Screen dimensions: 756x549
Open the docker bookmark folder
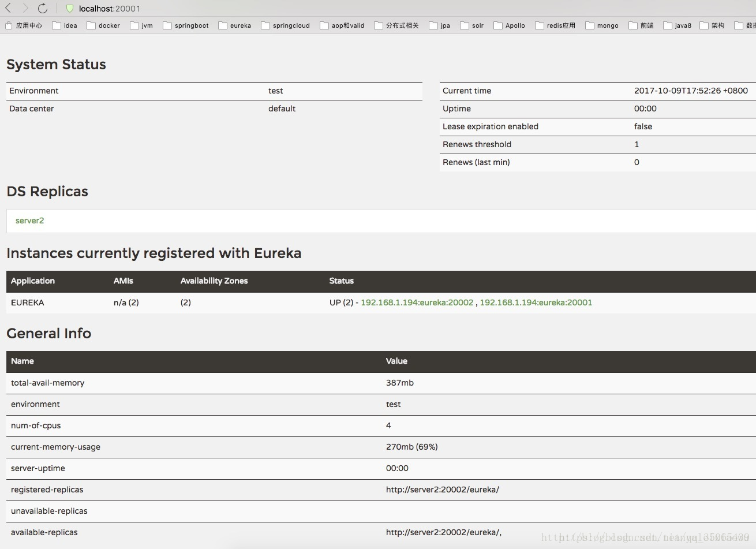(103, 25)
